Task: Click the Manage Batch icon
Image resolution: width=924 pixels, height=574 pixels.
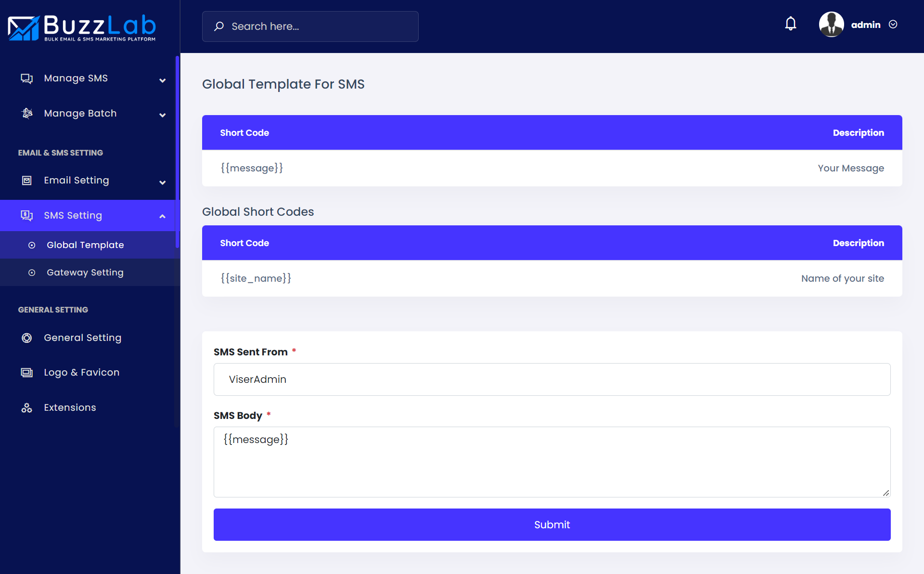Action: pos(27,113)
